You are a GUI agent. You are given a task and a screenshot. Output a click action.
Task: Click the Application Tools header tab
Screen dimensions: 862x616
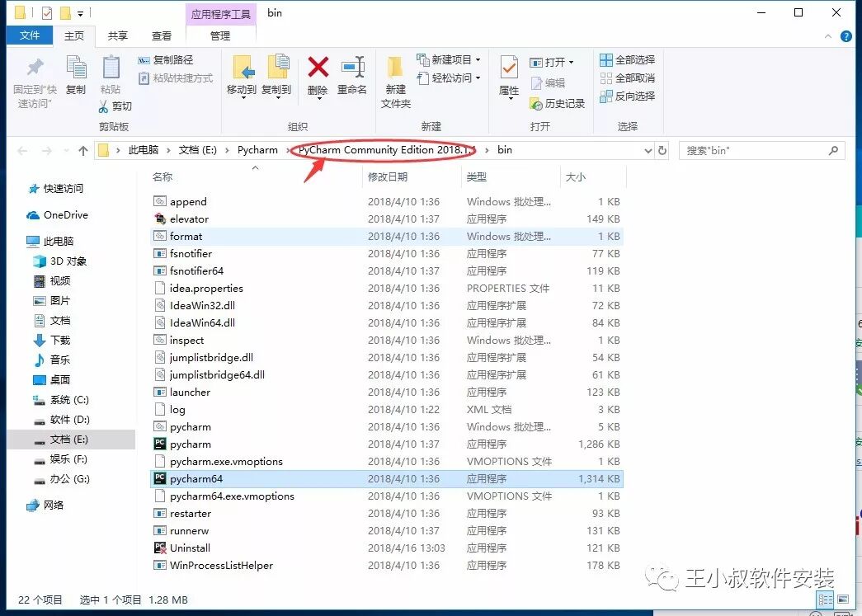[220, 14]
